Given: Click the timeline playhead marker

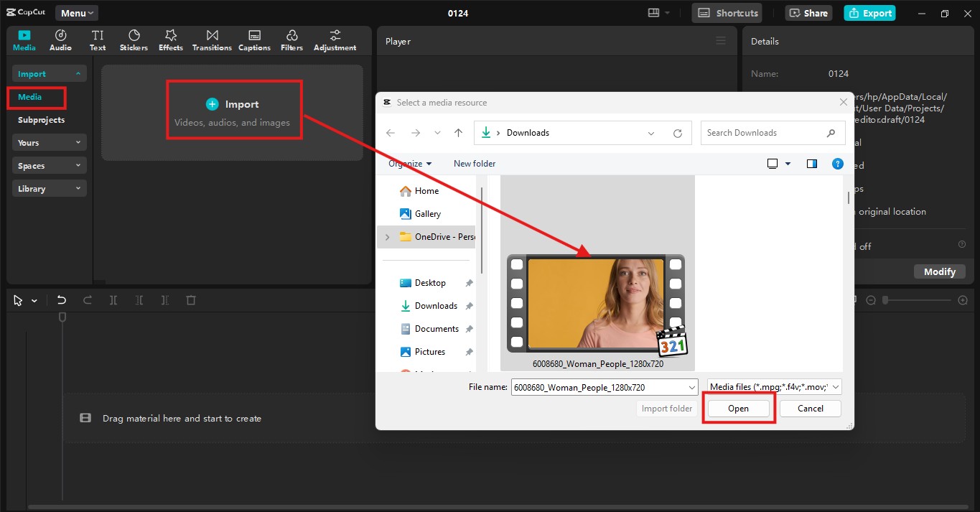Looking at the screenshot, I should pyautogui.click(x=62, y=317).
